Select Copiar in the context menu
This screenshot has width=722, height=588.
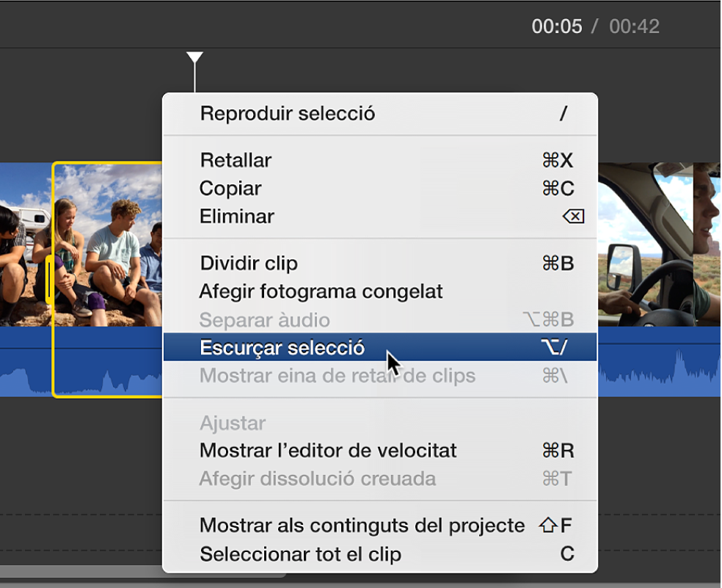(x=230, y=189)
